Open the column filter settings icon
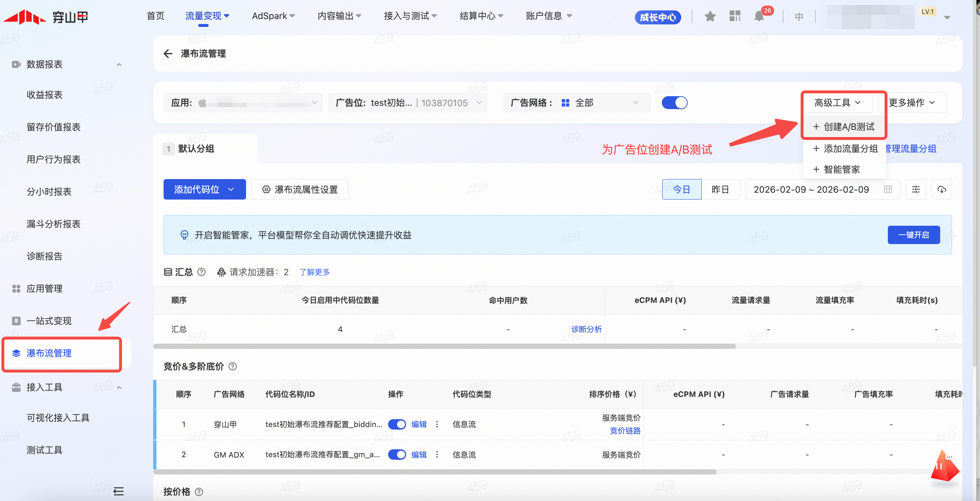The width and height of the screenshot is (980, 501). click(916, 189)
